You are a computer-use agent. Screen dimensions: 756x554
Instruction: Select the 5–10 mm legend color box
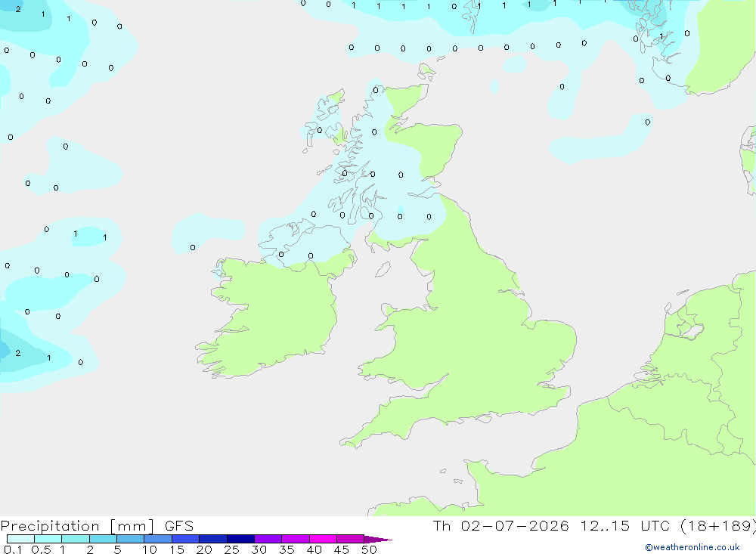tap(130, 539)
